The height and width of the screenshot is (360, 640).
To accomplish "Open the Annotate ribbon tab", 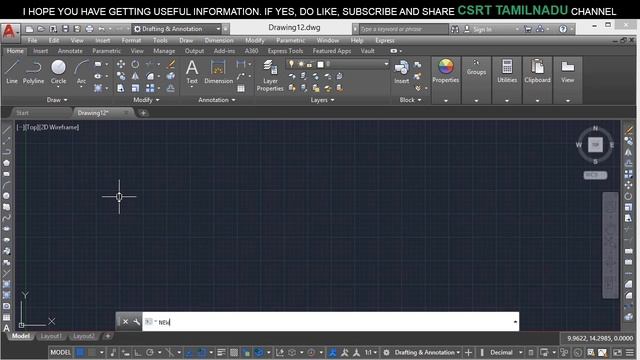I will click(x=70, y=51).
